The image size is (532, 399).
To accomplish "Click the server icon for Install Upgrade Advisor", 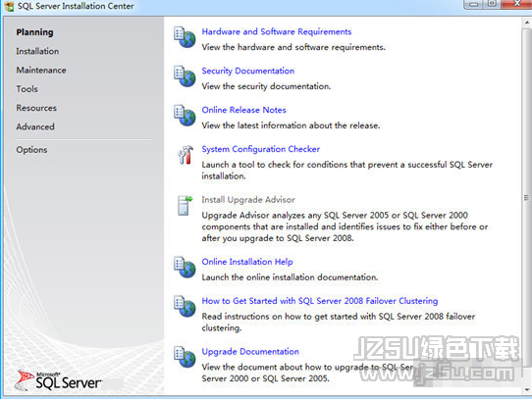I will pos(185,205).
